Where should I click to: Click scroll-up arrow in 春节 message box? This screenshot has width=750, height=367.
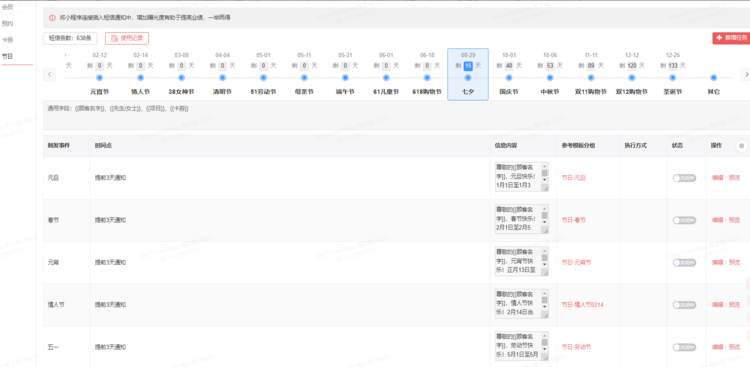545,208
